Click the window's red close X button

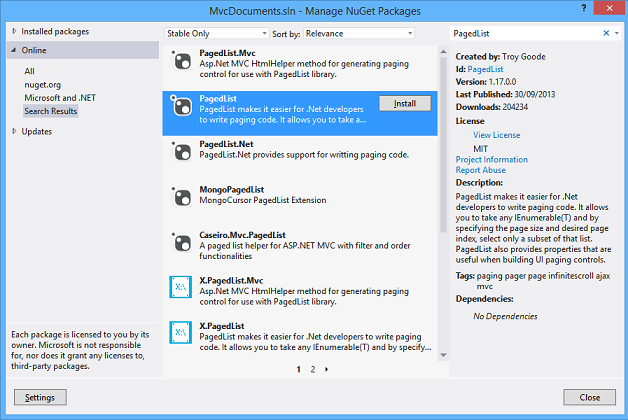(609, 8)
